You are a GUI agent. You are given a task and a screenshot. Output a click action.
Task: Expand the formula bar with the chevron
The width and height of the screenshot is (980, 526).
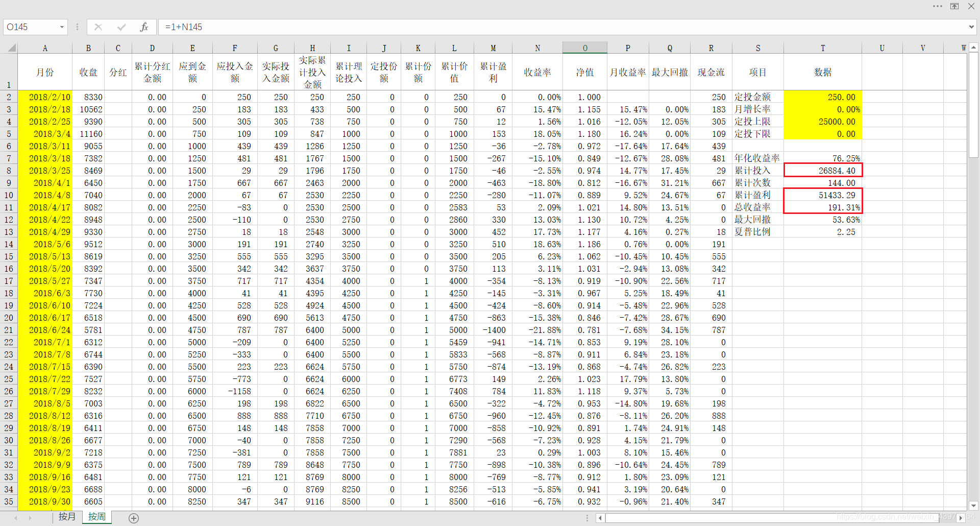(x=971, y=27)
